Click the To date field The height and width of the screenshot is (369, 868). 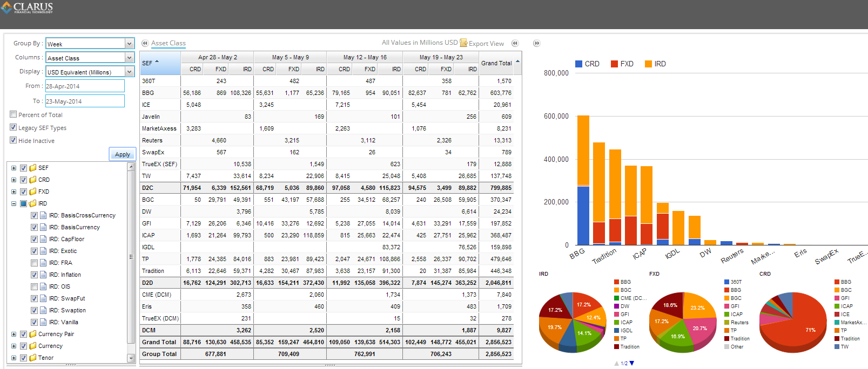85,101
